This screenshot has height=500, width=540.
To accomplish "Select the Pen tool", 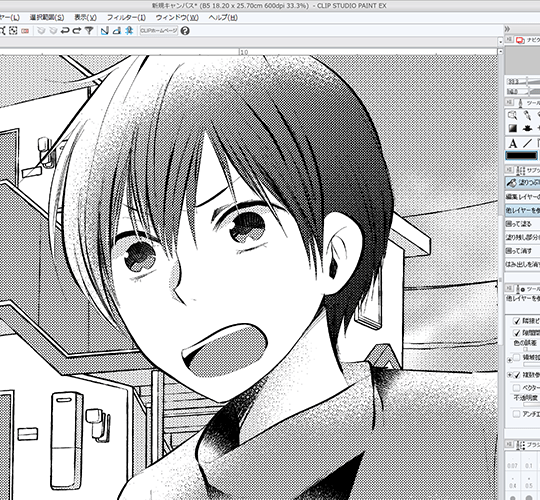I will tap(527, 115).
